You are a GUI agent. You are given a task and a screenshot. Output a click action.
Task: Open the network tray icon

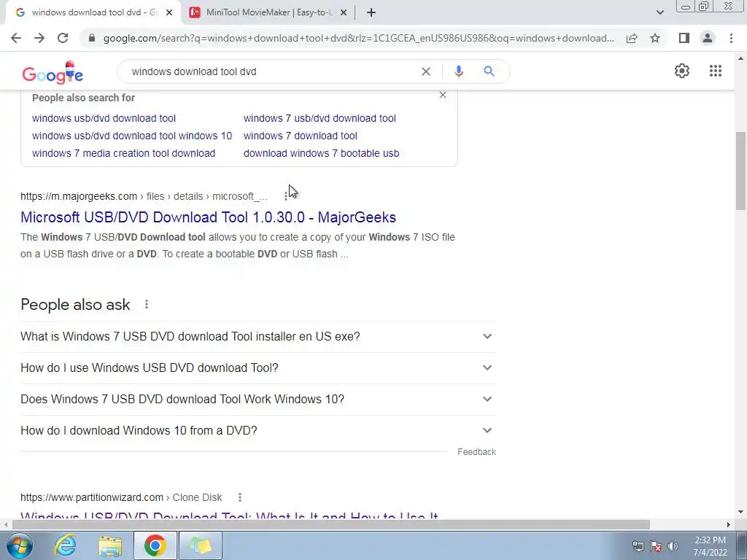[x=638, y=545]
